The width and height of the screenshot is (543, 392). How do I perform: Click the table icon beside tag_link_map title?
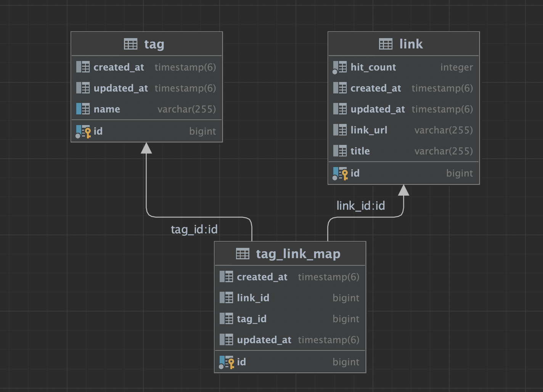[243, 254]
